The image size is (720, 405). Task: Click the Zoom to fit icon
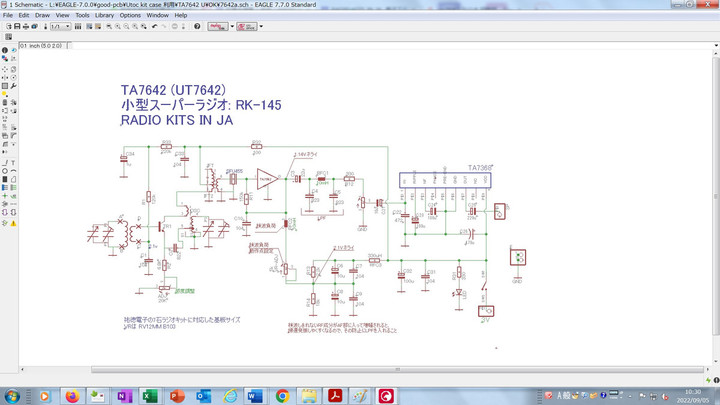(108, 26)
